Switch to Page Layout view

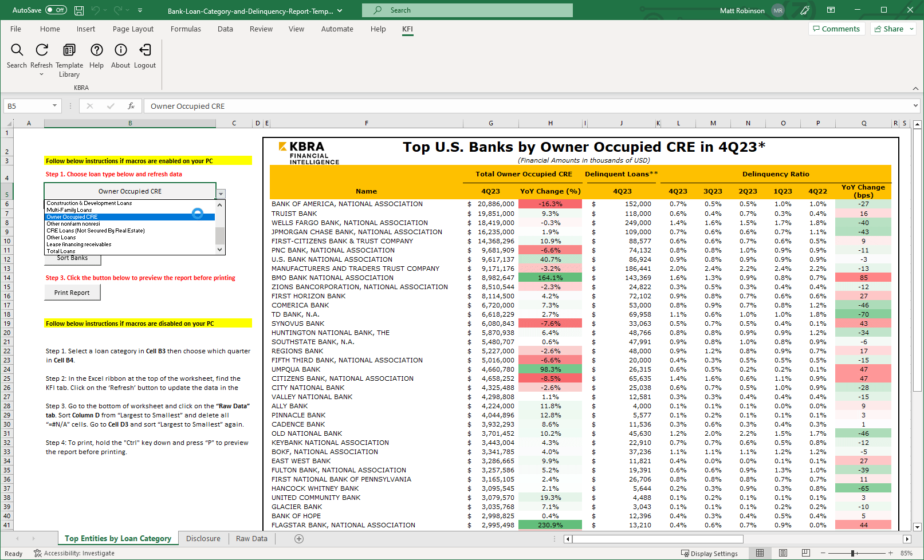[x=783, y=553]
